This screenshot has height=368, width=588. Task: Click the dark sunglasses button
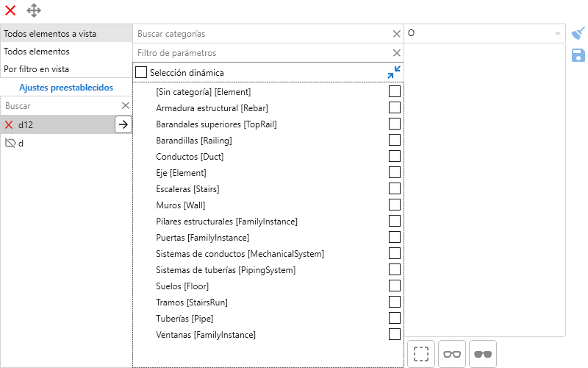pos(483,354)
